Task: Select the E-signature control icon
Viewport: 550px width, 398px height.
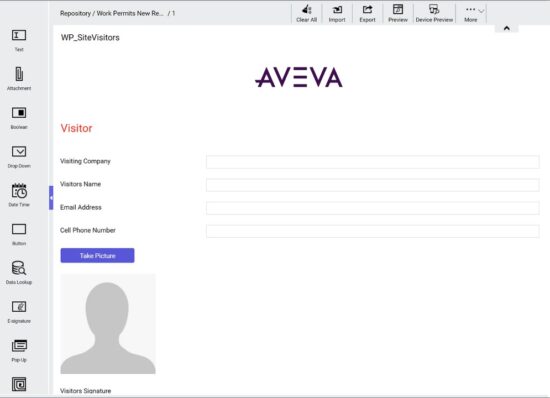Action: [x=19, y=307]
